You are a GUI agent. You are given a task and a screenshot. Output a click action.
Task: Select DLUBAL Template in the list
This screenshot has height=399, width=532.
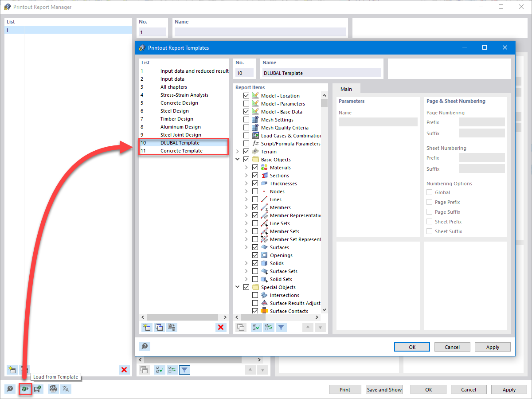pyautogui.click(x=184, y=143)
